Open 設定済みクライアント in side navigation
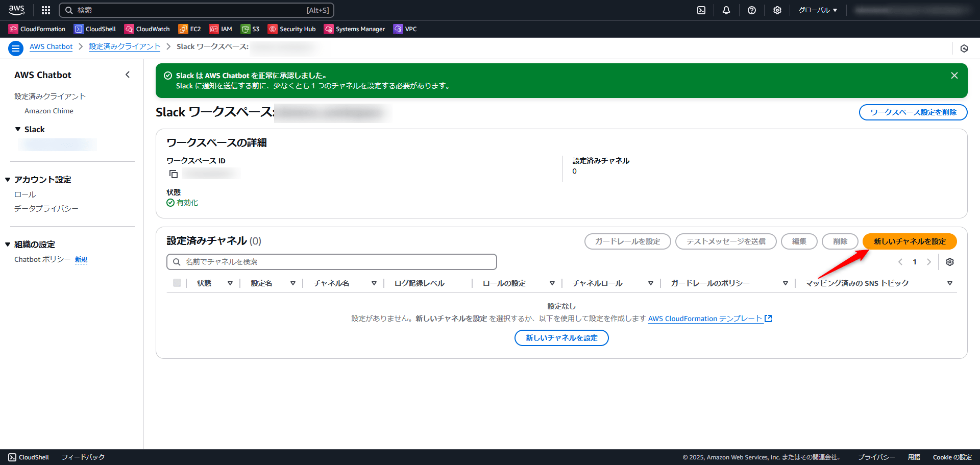Viewport: 980px width, 465px height. (x=50, y=96)
